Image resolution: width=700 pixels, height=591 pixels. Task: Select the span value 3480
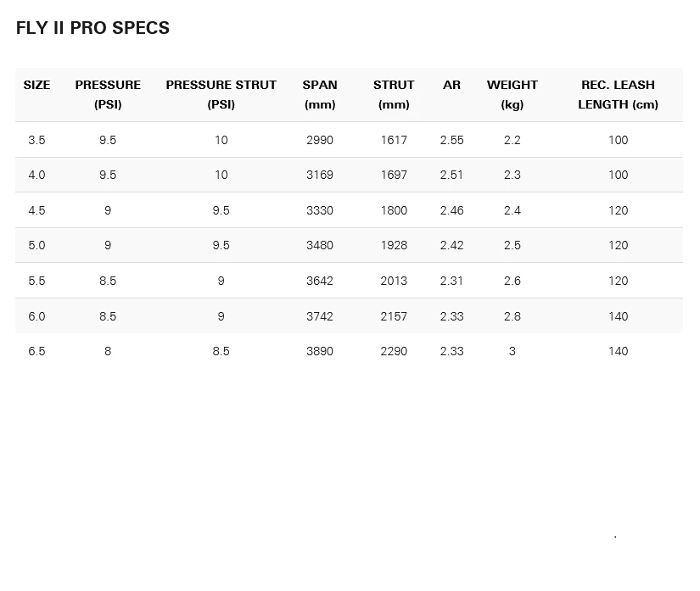click(x=320, y=245)
